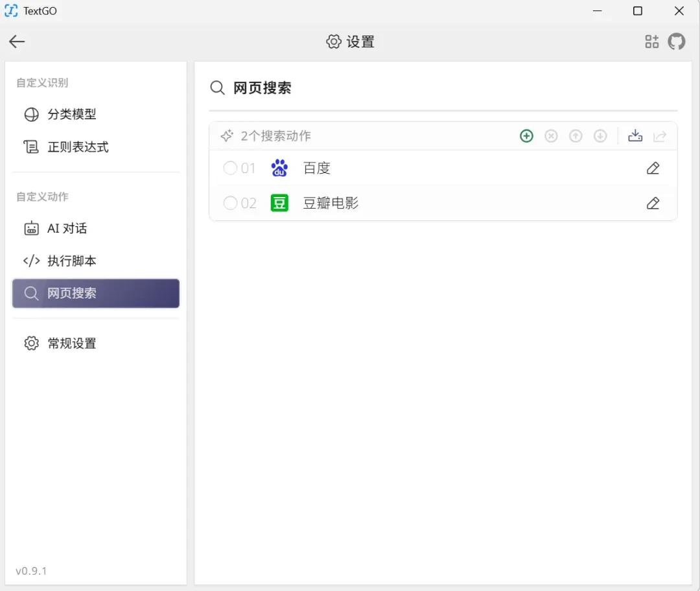Open the grid-plus extensions icon
This screenshot has width=700, height=591.
point(652,41)
